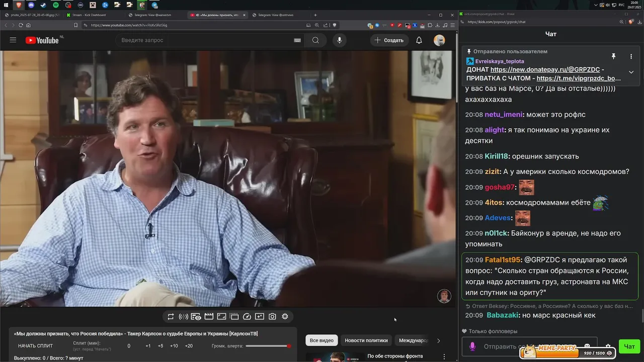Viewport: 644px width, 362px height.
Task: Click the НАЧАТЬ СПЛИТ button
Action: 35,346
